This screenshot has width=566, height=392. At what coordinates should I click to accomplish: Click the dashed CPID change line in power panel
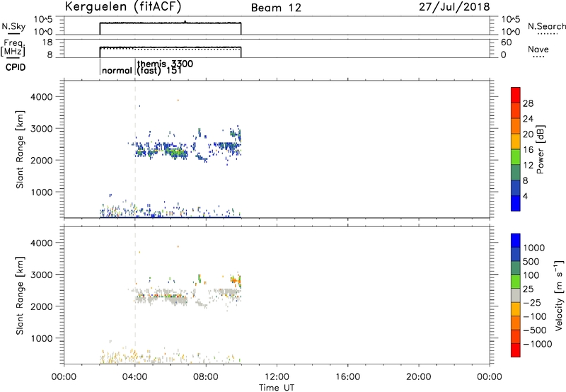(135, 149)
